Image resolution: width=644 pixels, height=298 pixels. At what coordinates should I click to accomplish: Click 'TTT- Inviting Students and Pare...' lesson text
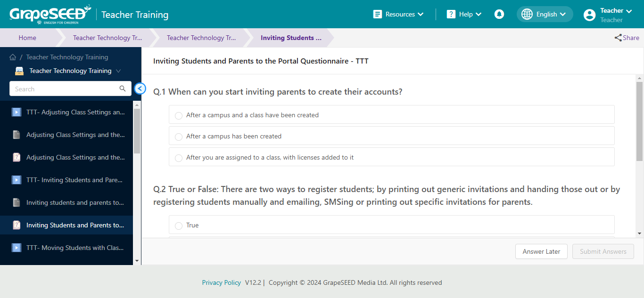[74, 180]
